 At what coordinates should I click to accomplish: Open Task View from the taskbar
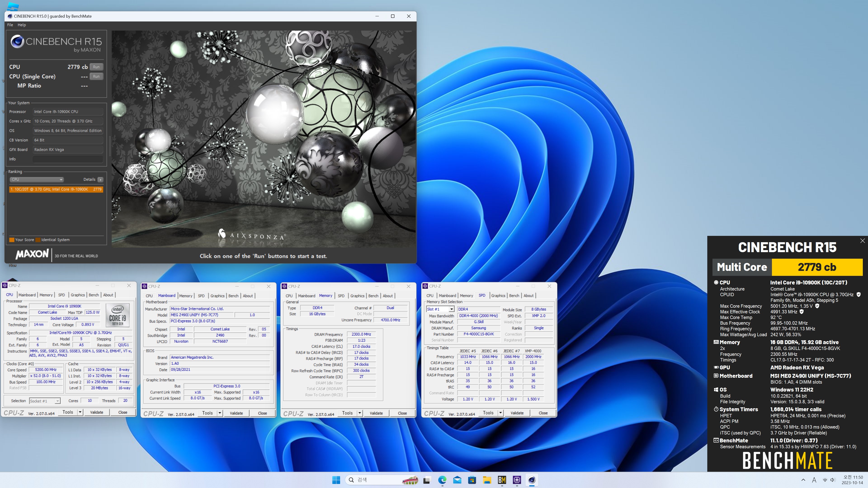(x=427, y=480)
